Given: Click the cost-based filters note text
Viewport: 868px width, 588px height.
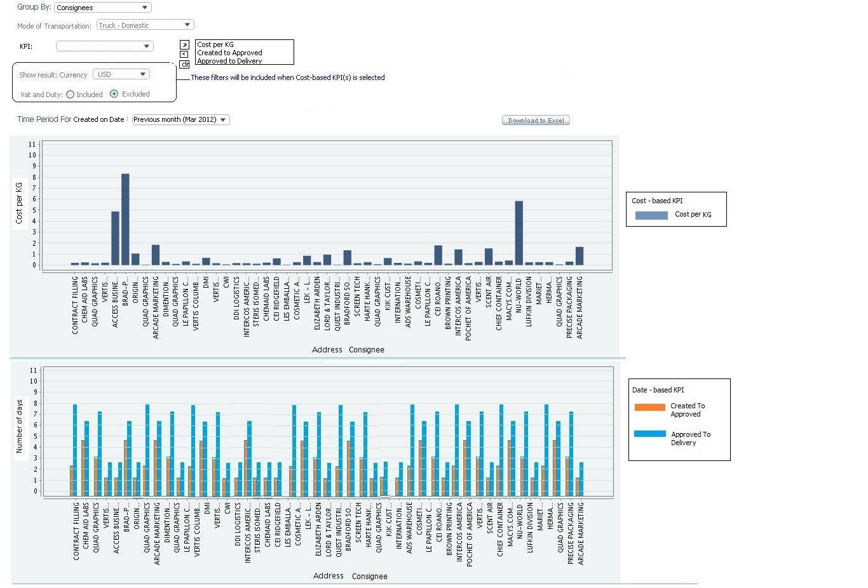Looking at the screenshot, I should point(288,77).
